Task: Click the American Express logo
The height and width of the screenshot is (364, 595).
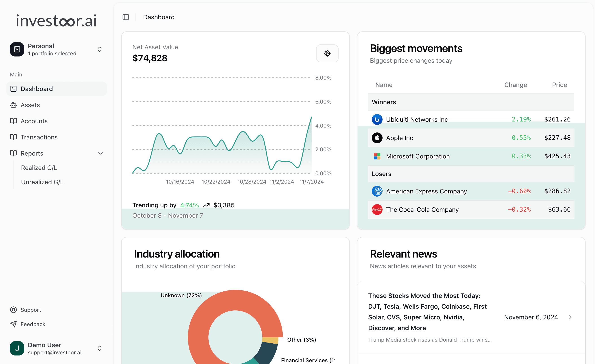Action: [377, 191]
